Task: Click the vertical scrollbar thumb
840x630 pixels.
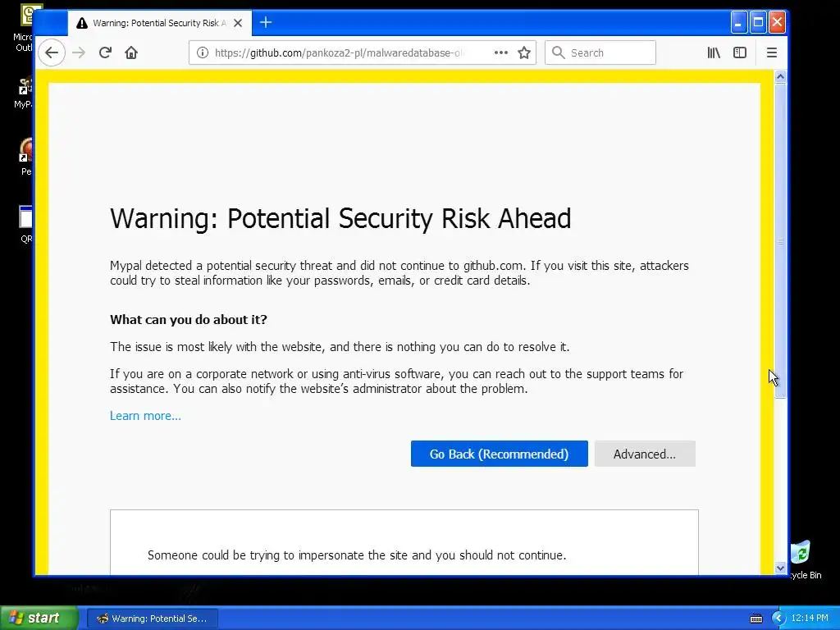Action: [x=781, y=240]
